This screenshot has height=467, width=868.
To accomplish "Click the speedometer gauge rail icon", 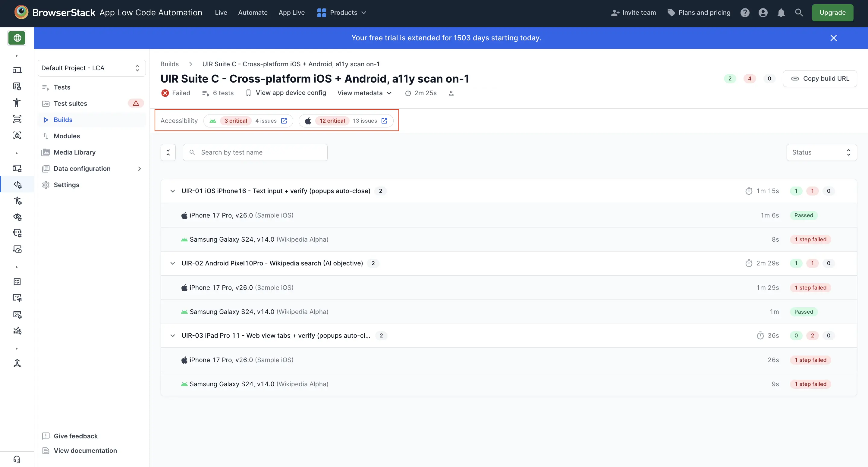I will (x=17, y=249).
